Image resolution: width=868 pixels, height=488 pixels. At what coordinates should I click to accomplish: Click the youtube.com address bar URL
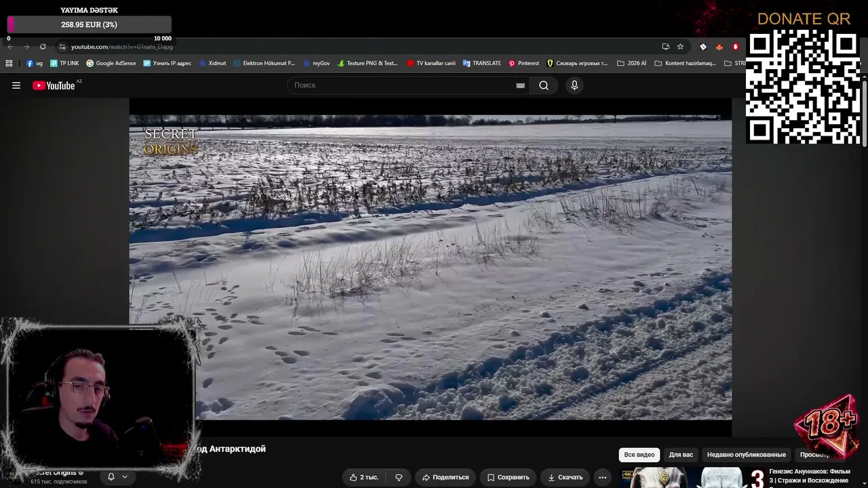coord(122,47)
